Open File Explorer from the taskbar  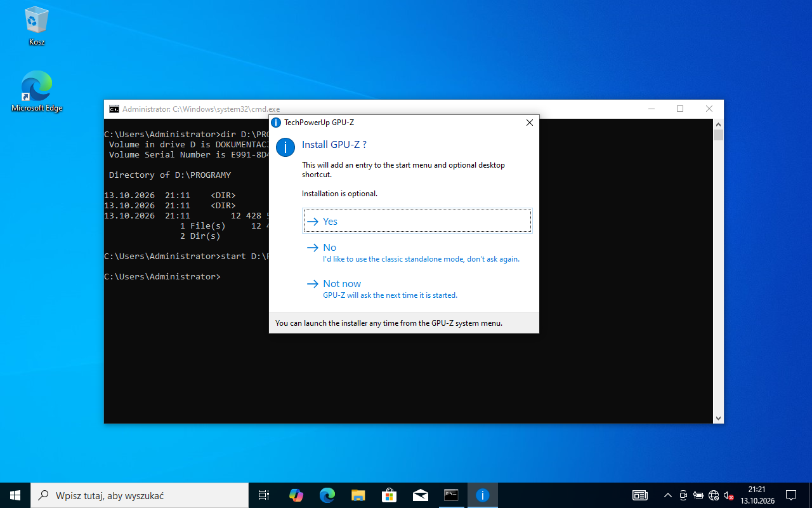pyautogui.click(x=358, y=495)
